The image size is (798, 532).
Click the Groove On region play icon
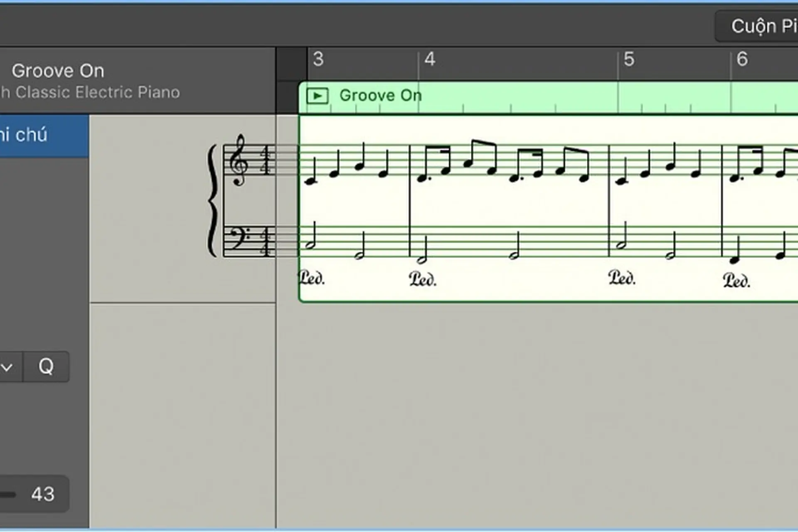[x=317, y=96]
